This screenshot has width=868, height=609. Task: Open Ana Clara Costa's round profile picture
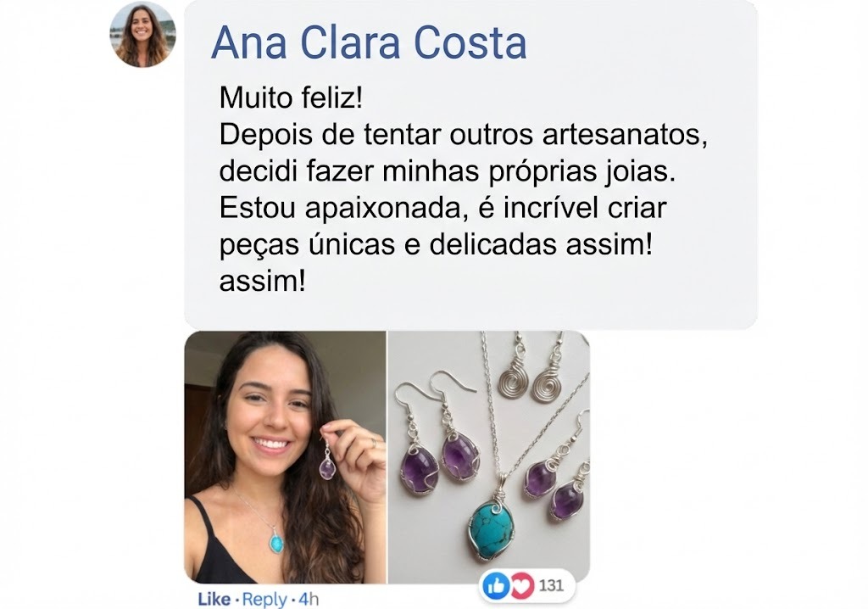click(x=142, y=35)
